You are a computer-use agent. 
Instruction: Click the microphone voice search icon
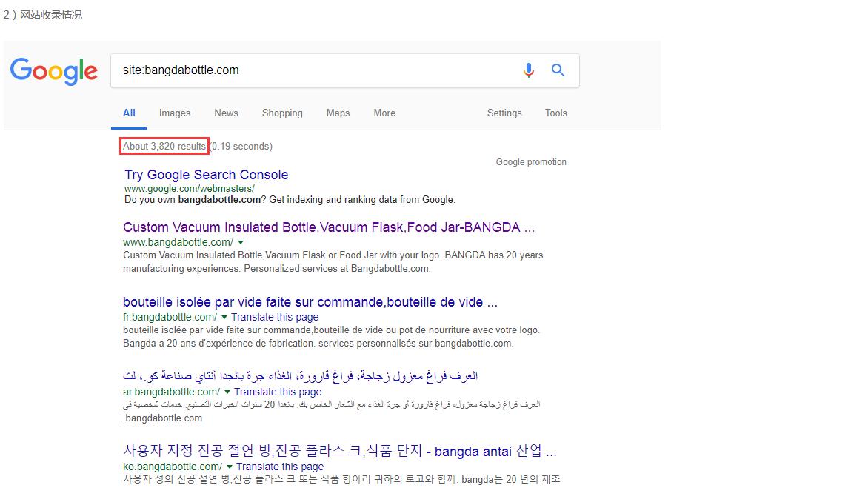(x=529, y=70)
